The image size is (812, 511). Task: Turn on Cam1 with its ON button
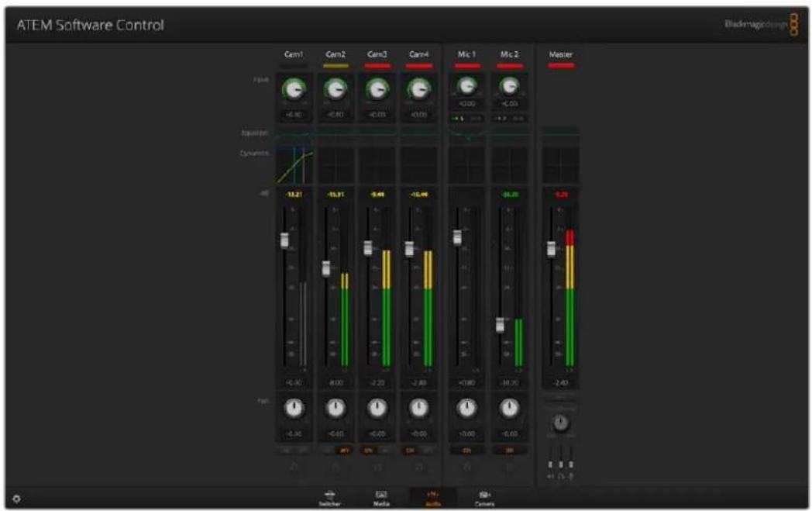[285, 451]
